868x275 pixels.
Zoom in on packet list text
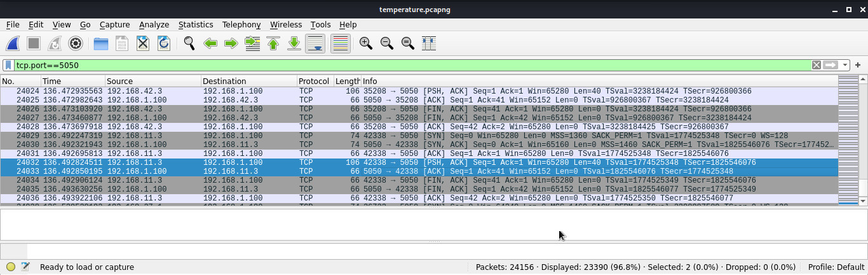click(x=365, y=43)
